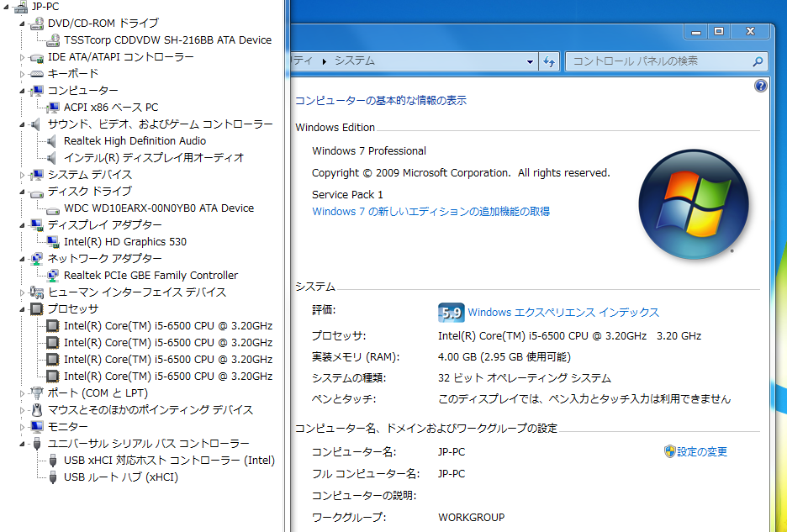Click the Realtek High Definition Audio icon
787x532 pixels.
pos(52,141)
